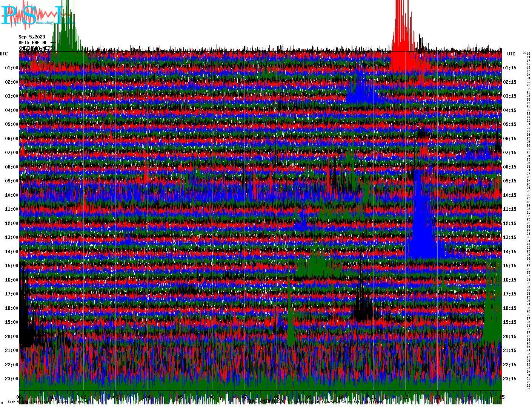Select the 22:15 right time marker

pos(510,365)
